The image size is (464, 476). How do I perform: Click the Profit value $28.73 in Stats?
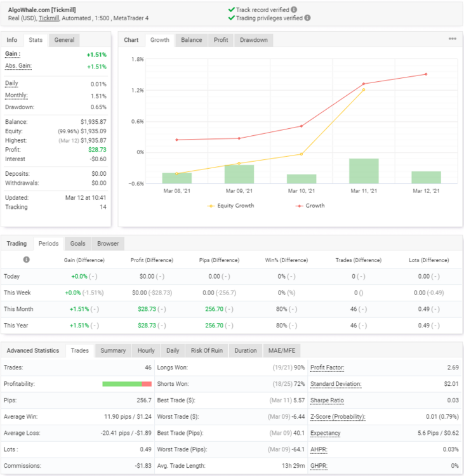pyautogui.click(x=97, y=150)
